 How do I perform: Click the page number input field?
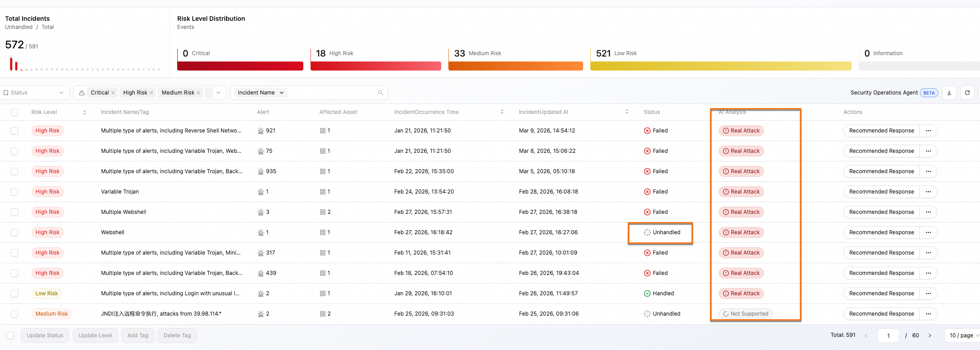pyautogui.click(x=888, y=336)
